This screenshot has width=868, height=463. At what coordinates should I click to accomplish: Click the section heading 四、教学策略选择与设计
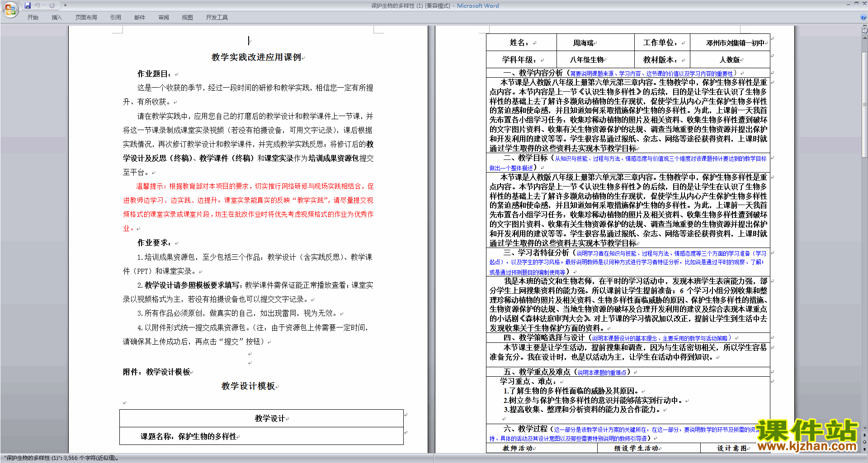(x=544, y=337)
